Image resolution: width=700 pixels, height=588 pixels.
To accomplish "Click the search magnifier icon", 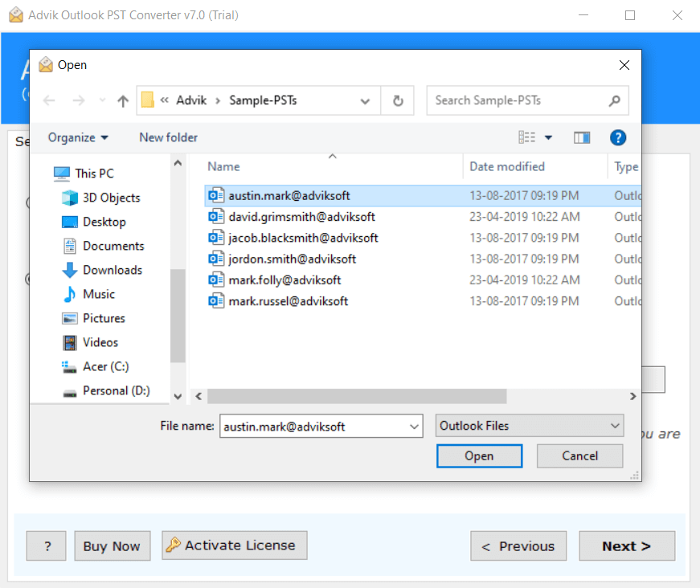I will [615, 101].
